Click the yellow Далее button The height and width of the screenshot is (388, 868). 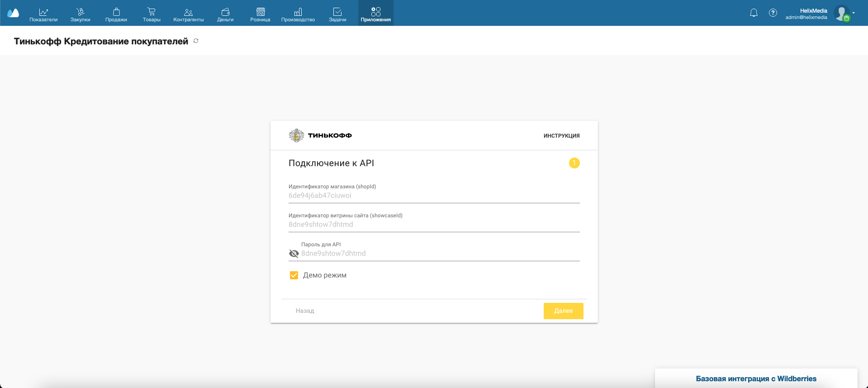[564, 311]
